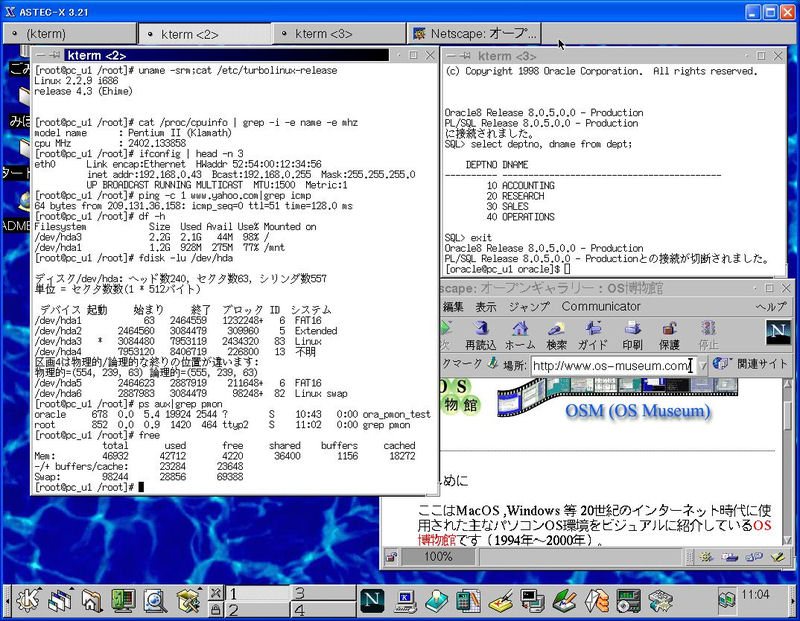Launch the calculator icon in panel
Screen dimensions: 800x621
point(468,601)
